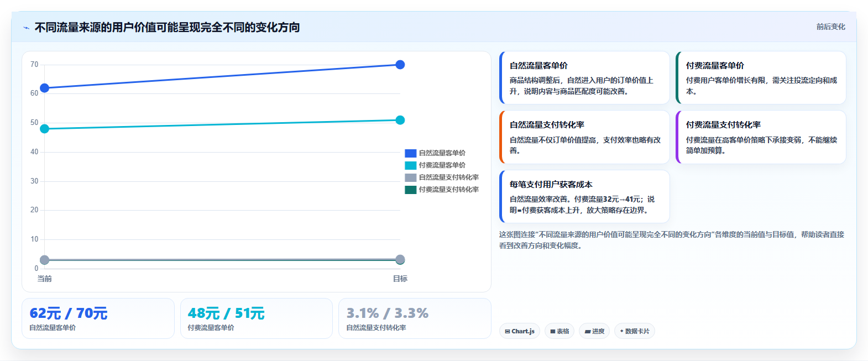Image resolution: width=868 pixels, height=361 pixels.
Task: Toggle the 付费流量支付转化率 dark green legend swatch
Action: pyautogui.click(x=410, y=190)
